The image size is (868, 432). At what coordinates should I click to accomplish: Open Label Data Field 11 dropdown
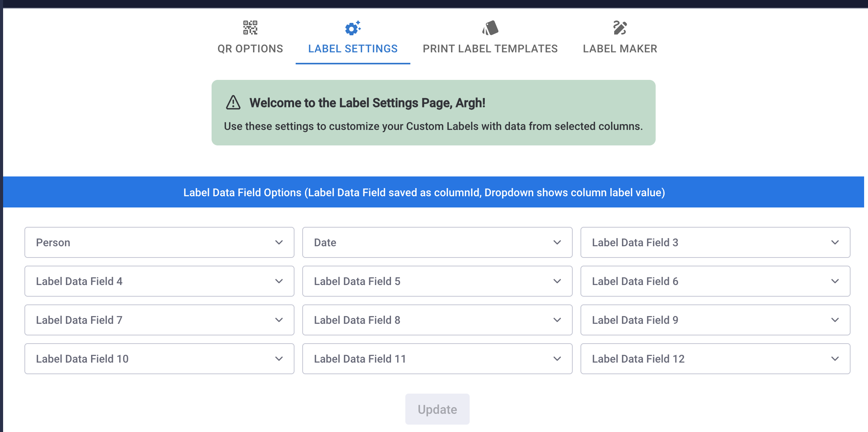click(437, 359)
